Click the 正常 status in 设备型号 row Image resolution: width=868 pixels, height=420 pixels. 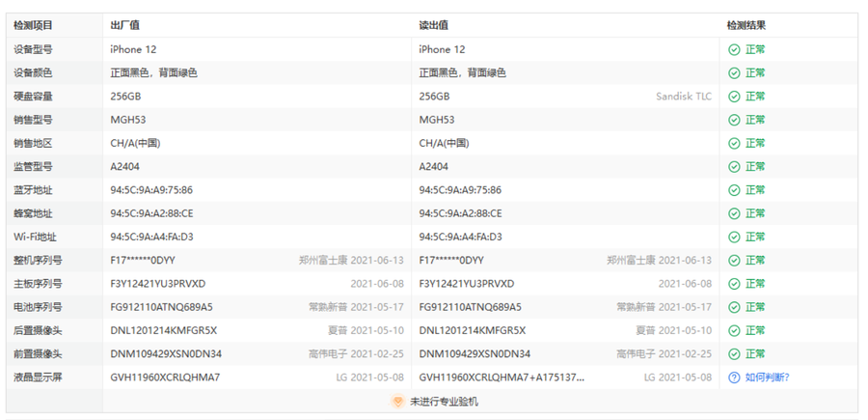click(x=755, y=49)
